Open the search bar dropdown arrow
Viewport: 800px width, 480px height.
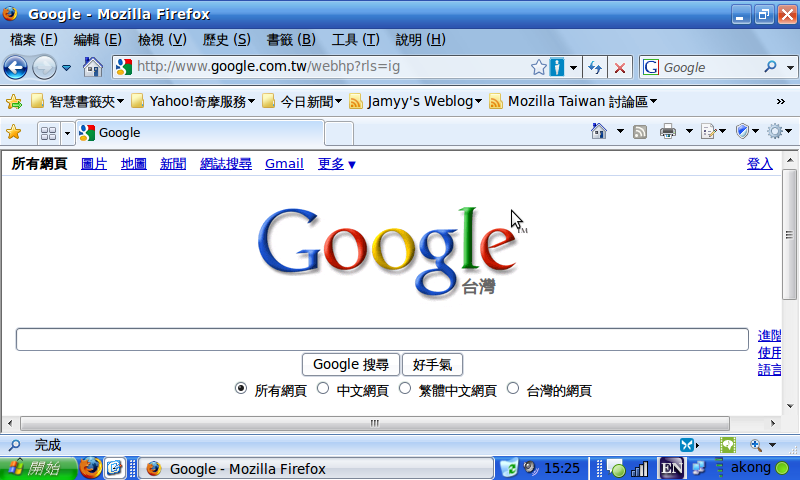tap(790, 67)
